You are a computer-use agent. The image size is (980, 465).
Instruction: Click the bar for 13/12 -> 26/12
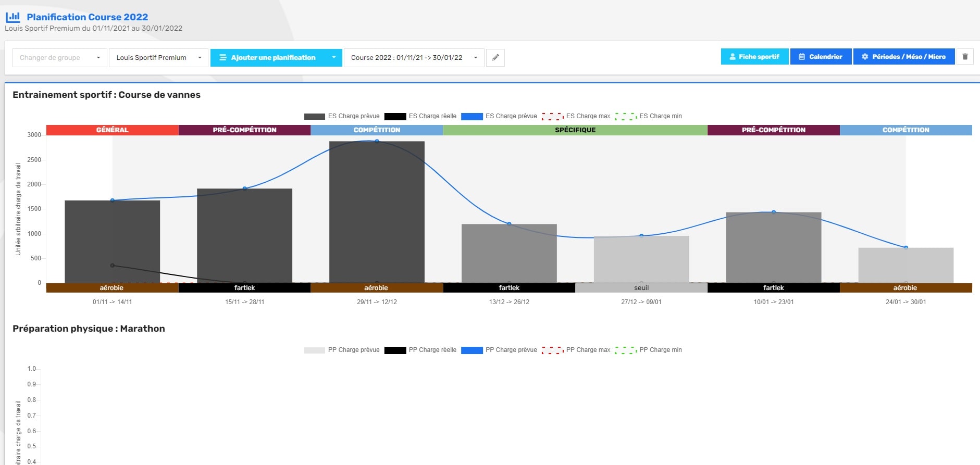[x=509, y=254]
